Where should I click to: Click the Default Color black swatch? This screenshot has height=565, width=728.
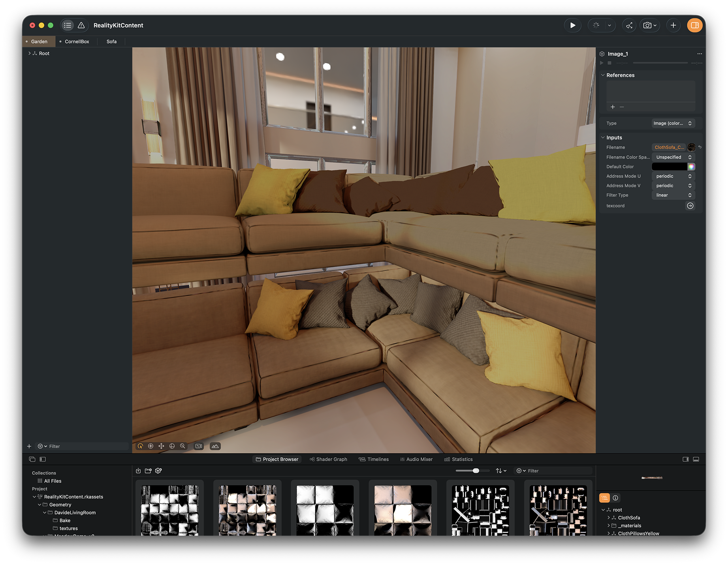pyautogui.click(x=669, y=167)
